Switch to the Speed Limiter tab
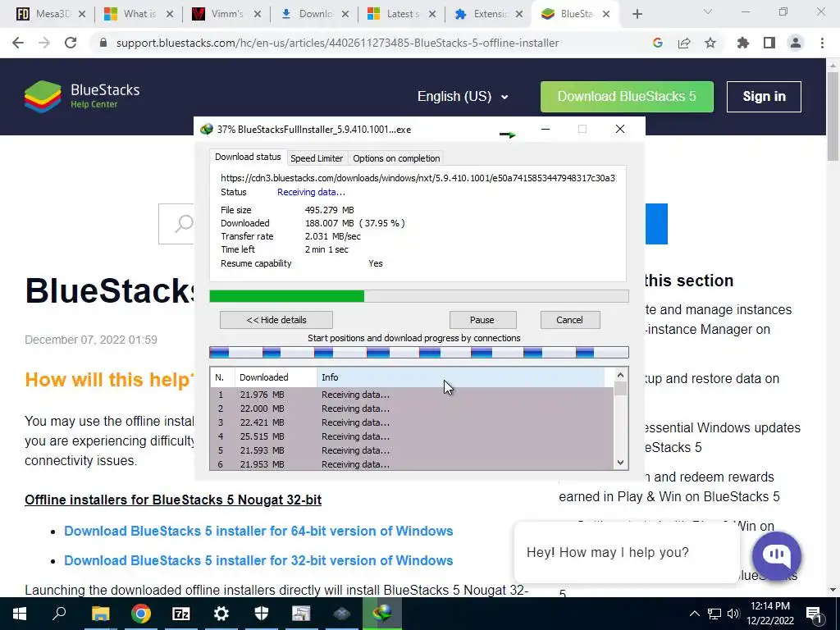Image resolution: width=840 pixels, height=630 pixels. click(317, 158)
